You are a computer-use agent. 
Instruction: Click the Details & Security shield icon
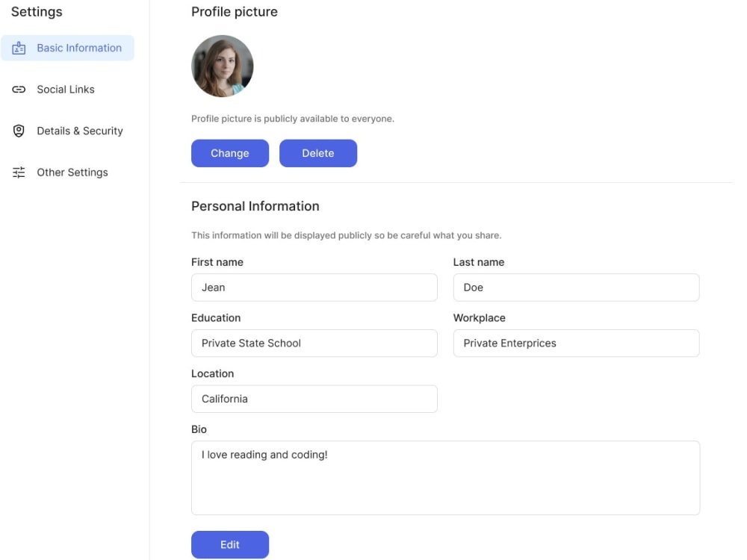coord(19,131)
